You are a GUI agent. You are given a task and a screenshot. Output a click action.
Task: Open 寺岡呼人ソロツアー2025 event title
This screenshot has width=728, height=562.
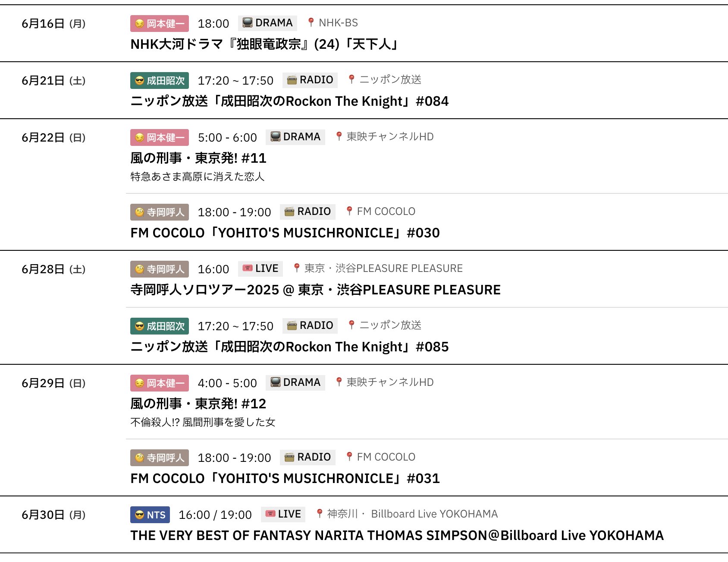(315, 290)
